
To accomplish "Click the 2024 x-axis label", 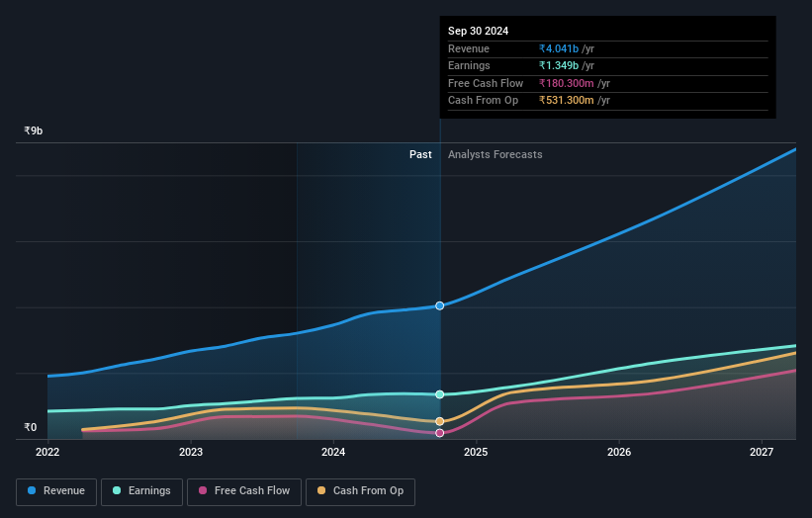I will [x=333, y=452].
